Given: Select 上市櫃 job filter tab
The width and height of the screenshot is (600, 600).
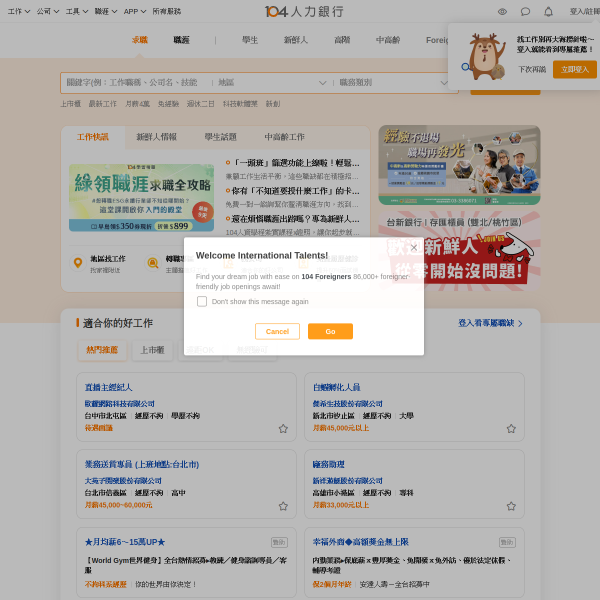Looking at the screenshot, I should click(x=152, y=350).
